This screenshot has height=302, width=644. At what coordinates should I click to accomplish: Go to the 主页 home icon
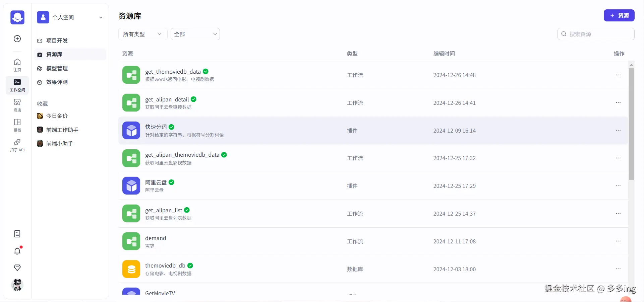point(17,65)
